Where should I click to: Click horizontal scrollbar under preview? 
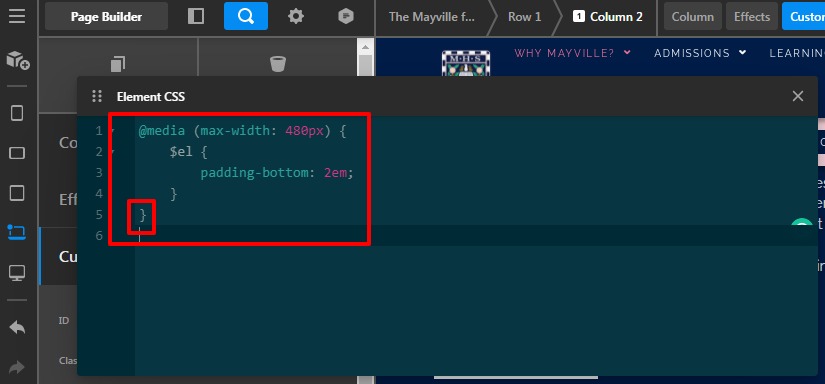click(x=516, y=377)
